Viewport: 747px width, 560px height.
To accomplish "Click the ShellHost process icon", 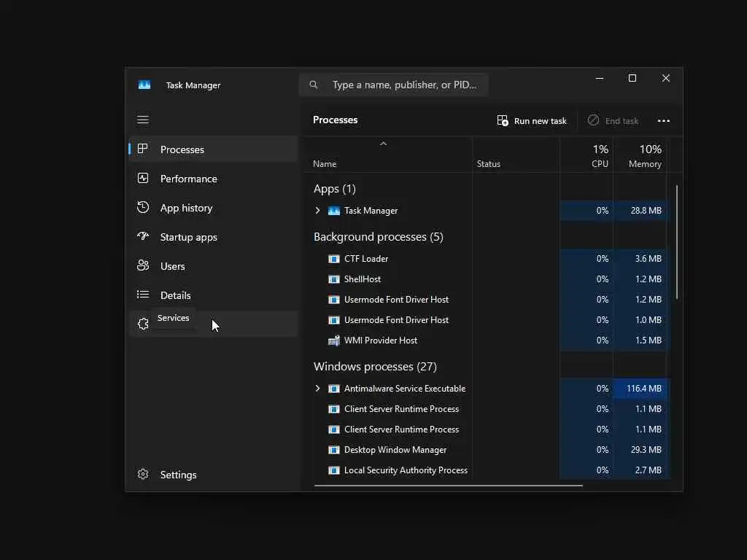I will [334, 279].
